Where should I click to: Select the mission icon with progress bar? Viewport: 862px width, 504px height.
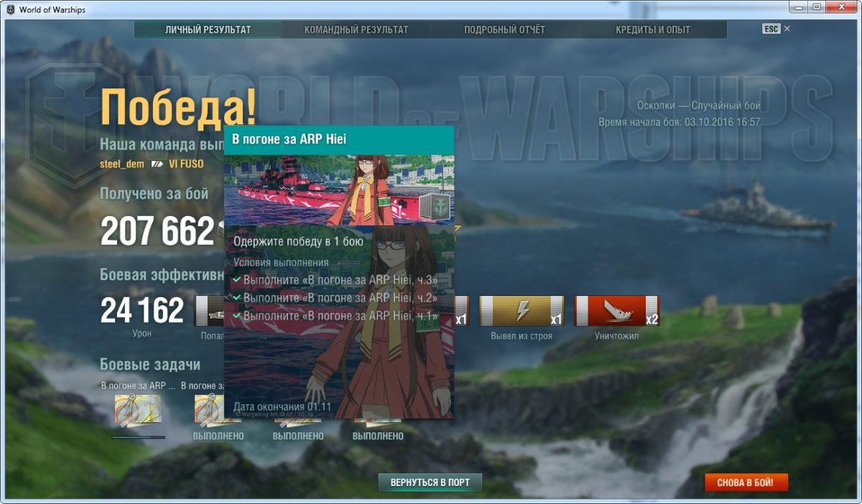[138, 409]
